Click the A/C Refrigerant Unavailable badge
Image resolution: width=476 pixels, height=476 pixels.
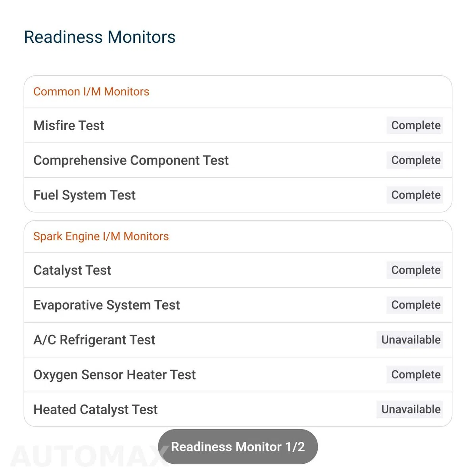click(410, 340)
